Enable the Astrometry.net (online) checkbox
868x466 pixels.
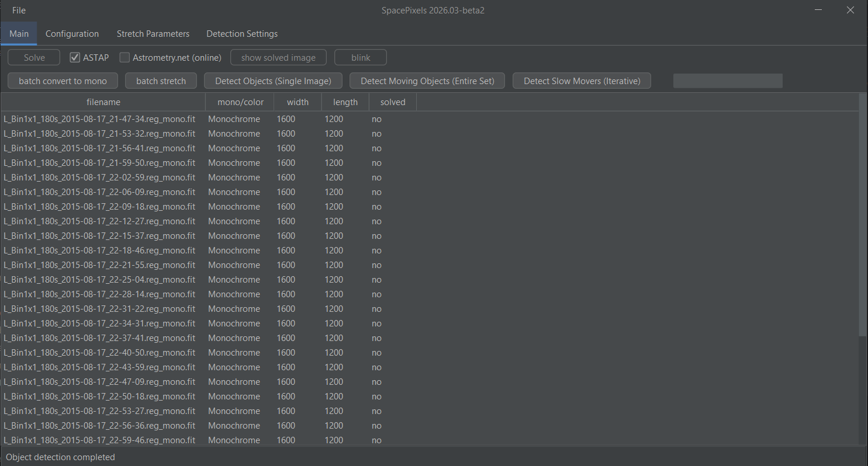125,57
